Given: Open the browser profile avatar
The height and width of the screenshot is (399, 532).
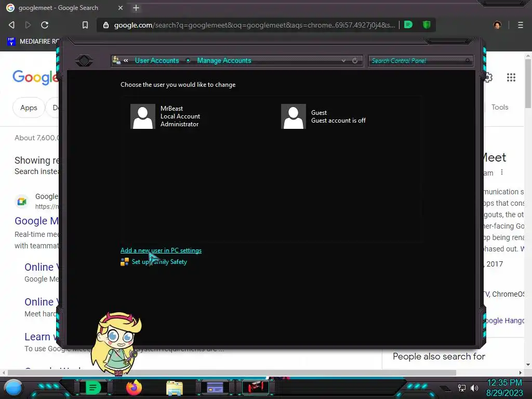Looking at the screenshot, I should 497,25.
